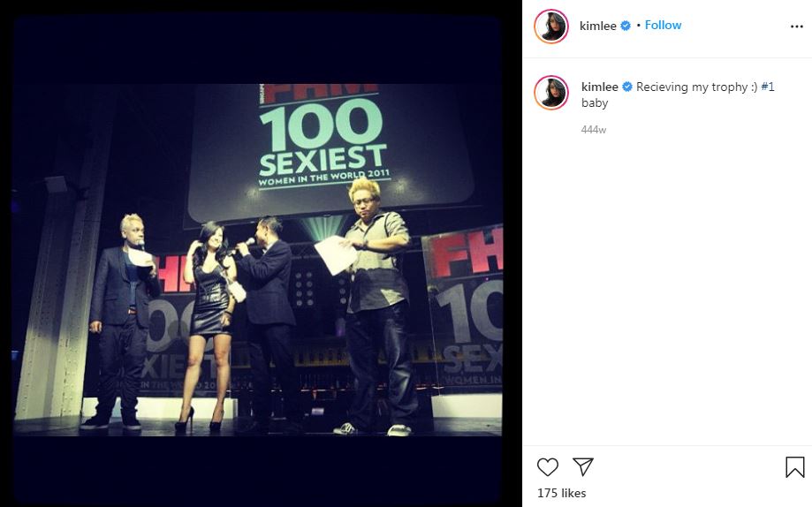
Task: Click the verified badge in post header
Action: pos(626,26)
